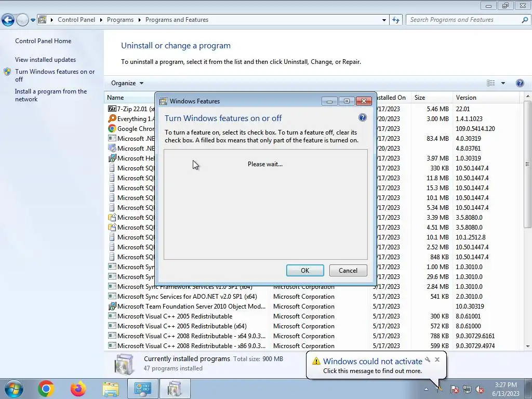Click version 109.0.5414.120 cell
Screen dimensions: 532x399
click(x=475, y=129)
